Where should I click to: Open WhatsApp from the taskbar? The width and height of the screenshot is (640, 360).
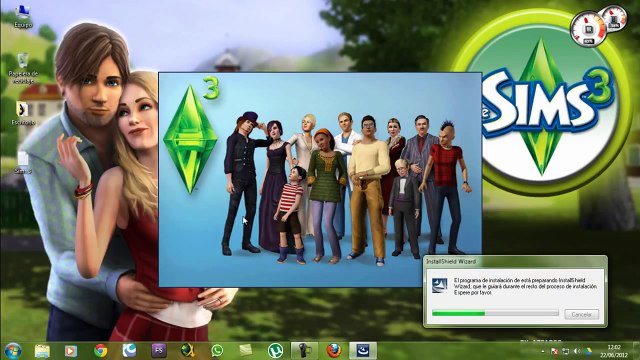[x=217, y=351]
